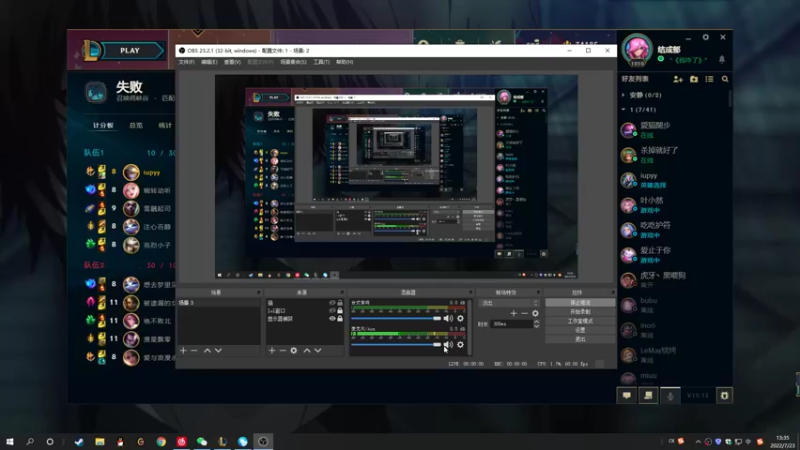
Task: Open League client settings gear at top right
Action: click(706, 37)
